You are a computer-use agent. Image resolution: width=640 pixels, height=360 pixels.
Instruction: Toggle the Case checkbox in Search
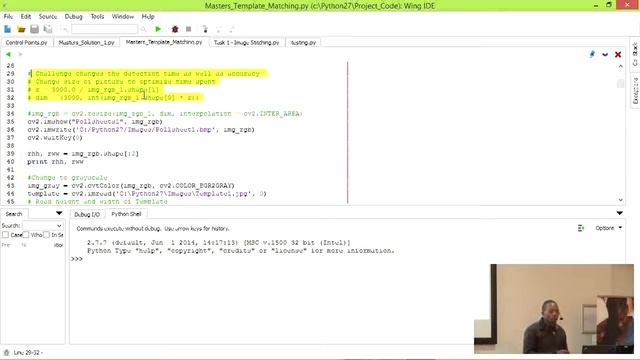5,235
